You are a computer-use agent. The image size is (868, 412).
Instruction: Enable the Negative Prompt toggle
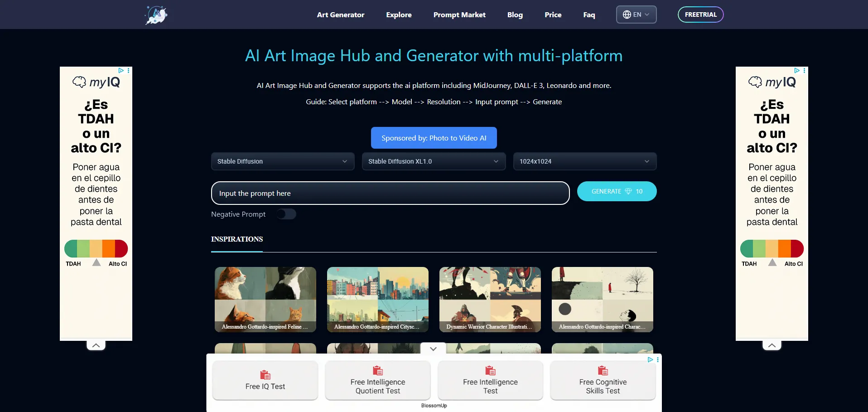pyautogui.click(x=286, y=214)
